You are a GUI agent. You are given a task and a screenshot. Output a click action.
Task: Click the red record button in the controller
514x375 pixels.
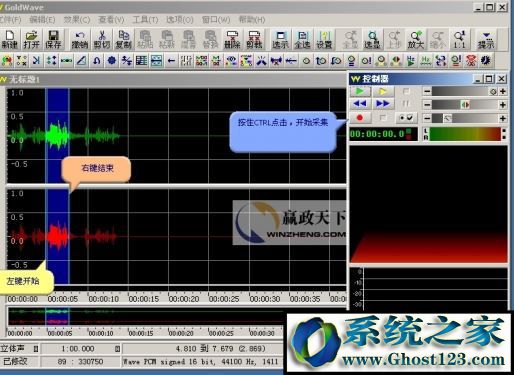pyautogui.click(x=360, y=118)
